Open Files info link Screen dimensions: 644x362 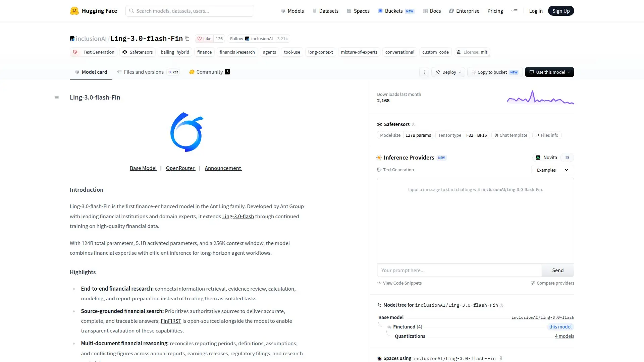point(547,135)
